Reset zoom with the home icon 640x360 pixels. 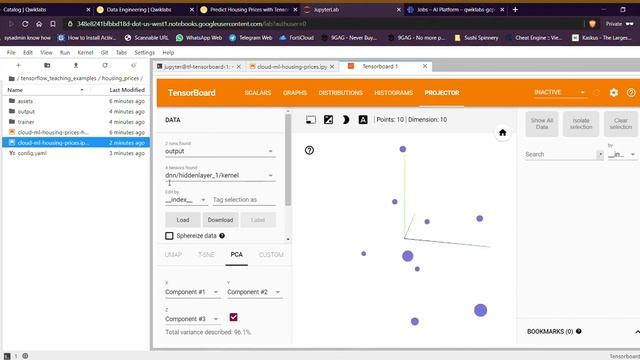[x=502, y=133]
